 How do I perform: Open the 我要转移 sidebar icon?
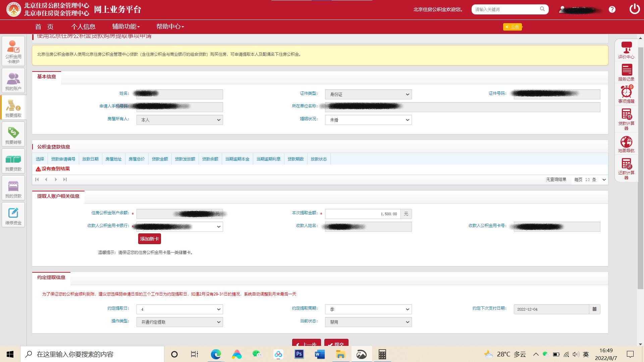point(13,134)
